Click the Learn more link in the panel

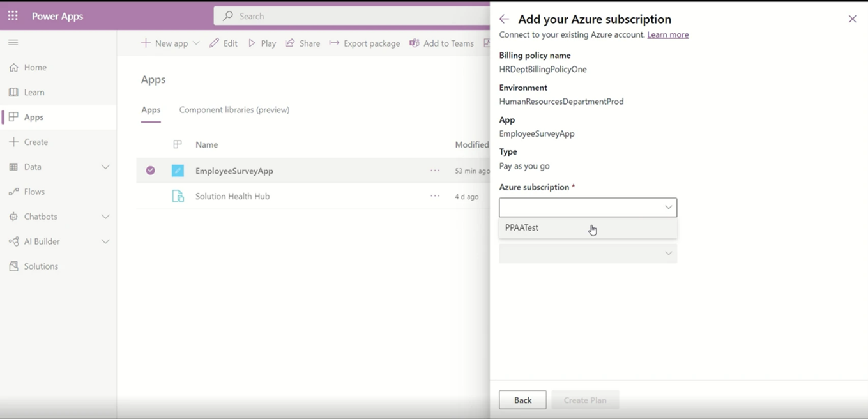pyautogui.click(x=667, y=34)
